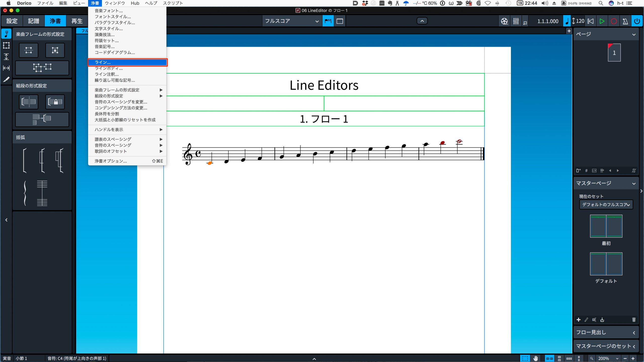
Task: Add new tab with plus button
Action: point(569,31)
